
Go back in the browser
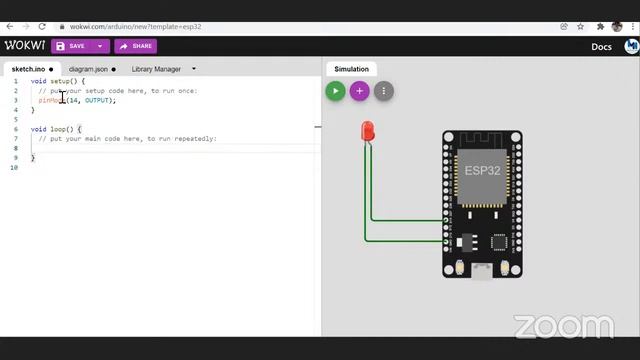tap(10, 27)
